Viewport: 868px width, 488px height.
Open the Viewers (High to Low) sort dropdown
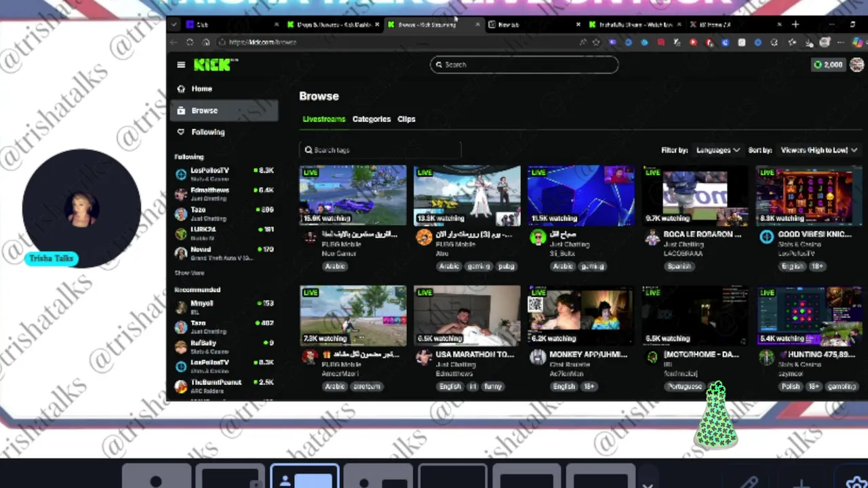click(818, 150)
